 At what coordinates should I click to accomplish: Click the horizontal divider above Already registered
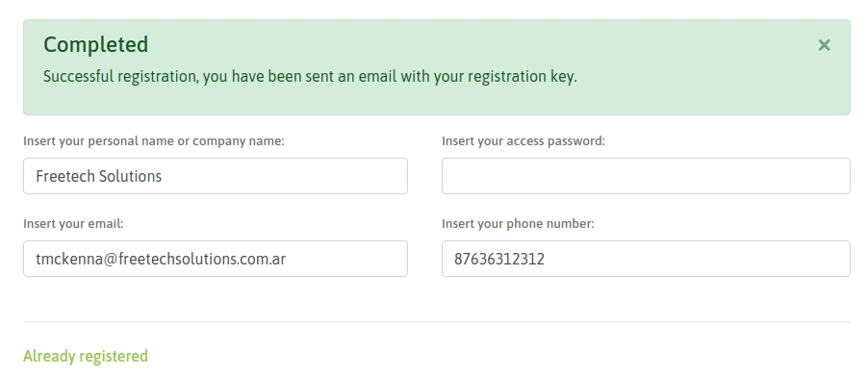coord(436,321)
